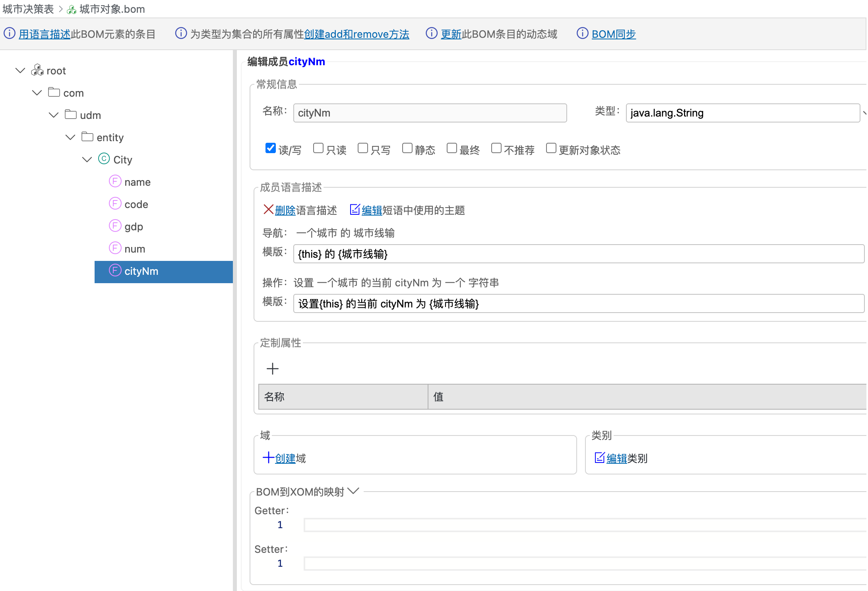Click the navigation 模版 text field

tap(578, 254)
